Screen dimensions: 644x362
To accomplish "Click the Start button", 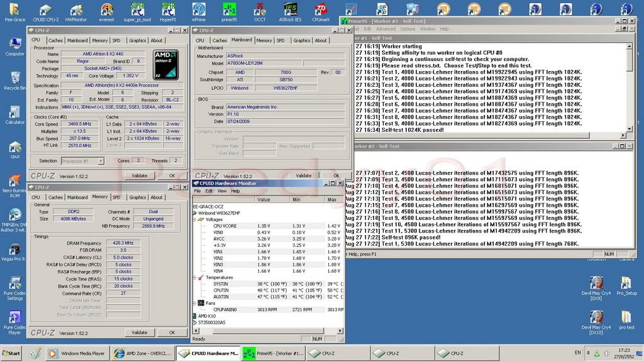I will 11,353.
